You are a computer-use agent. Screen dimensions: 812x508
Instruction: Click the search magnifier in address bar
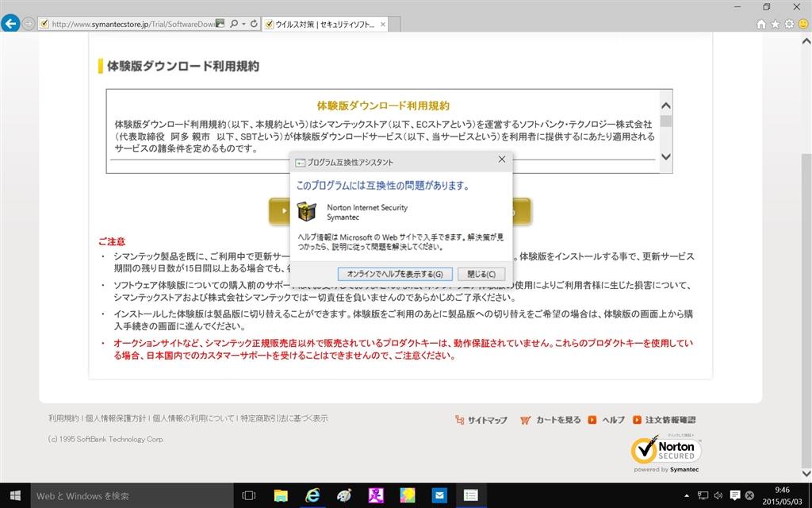pyautogui.click(x=234, y=24)
